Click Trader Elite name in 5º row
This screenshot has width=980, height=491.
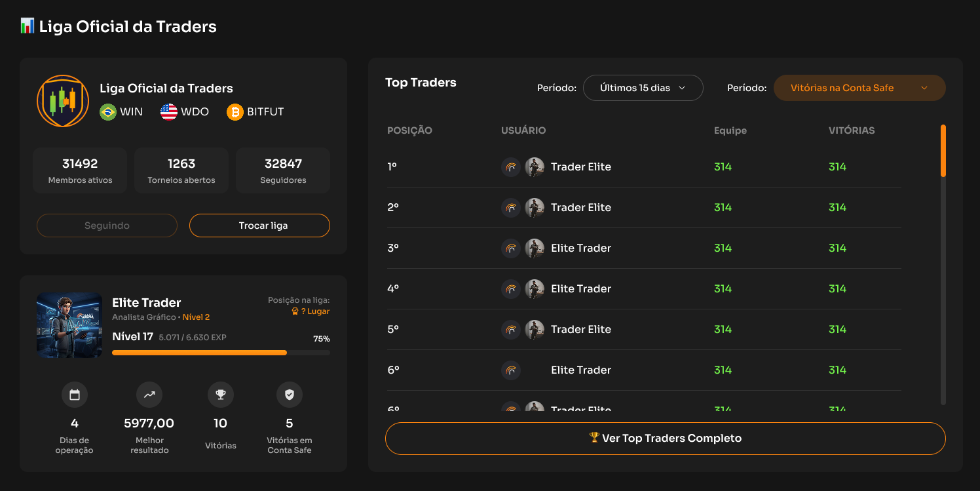581,330
